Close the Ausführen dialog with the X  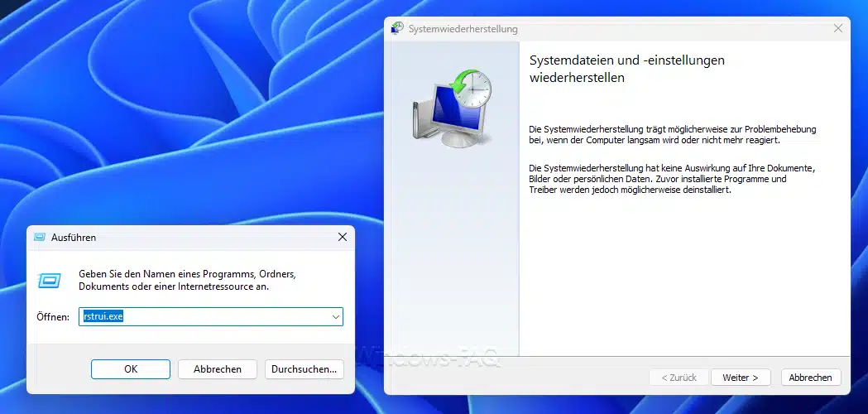pos(342,238)
